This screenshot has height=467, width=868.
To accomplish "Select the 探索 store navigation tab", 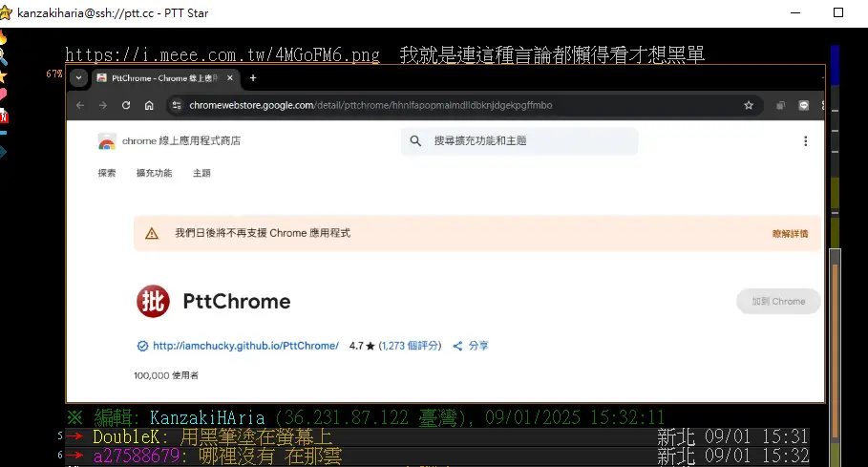I will point(107,173).
